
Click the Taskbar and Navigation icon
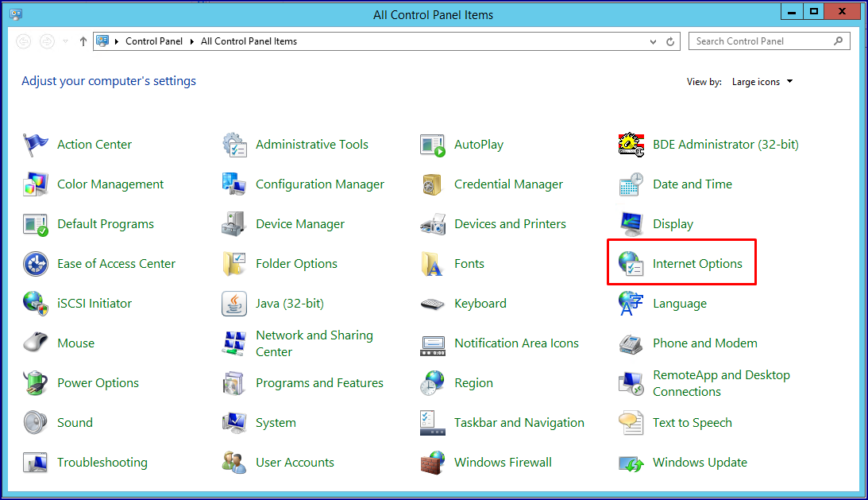coord(432,423)
